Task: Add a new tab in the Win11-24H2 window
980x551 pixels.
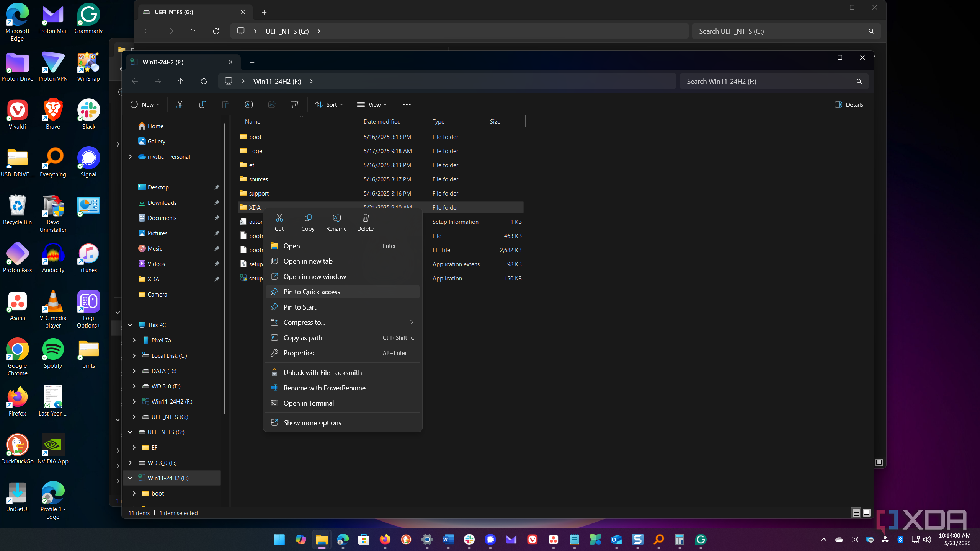Action: click(252, 62)
